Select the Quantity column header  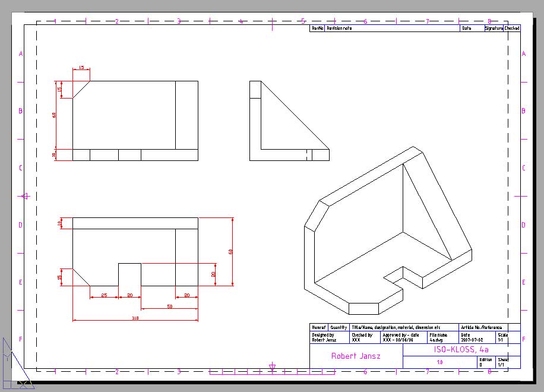[339, 327]
